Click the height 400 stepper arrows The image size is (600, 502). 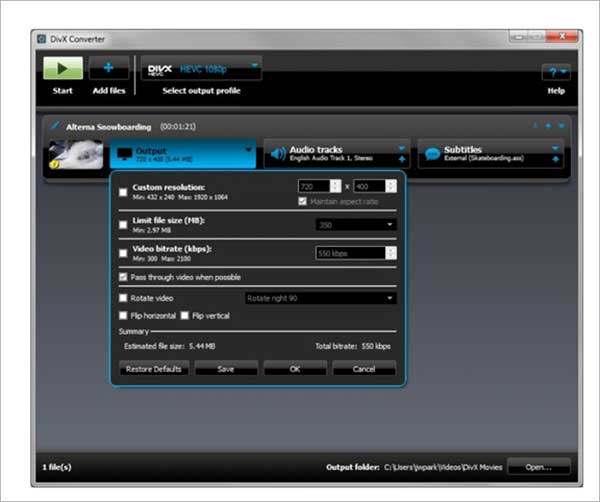pyautogui.click(x=391, y=186)
